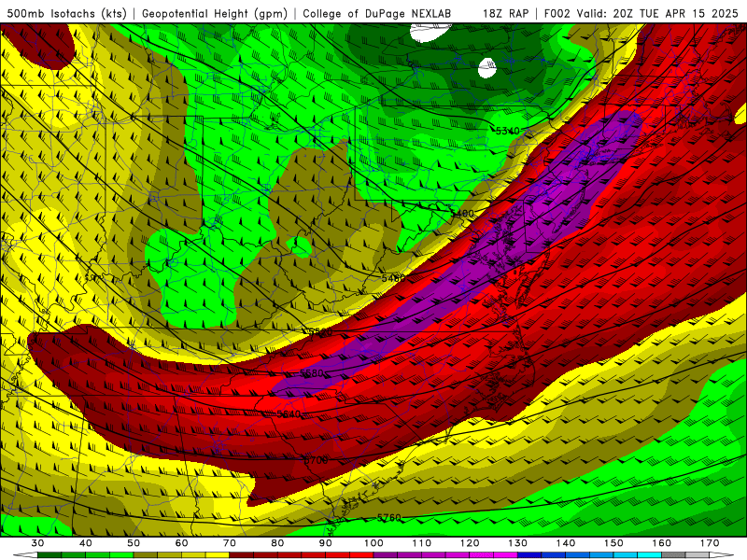Click the 100 value on the color scale
The height and width of the screenshot is (560, 747).
374,543
